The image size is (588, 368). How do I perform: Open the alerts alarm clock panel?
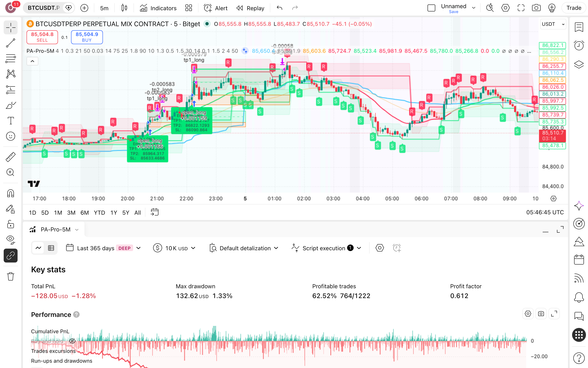coord(579,46)
